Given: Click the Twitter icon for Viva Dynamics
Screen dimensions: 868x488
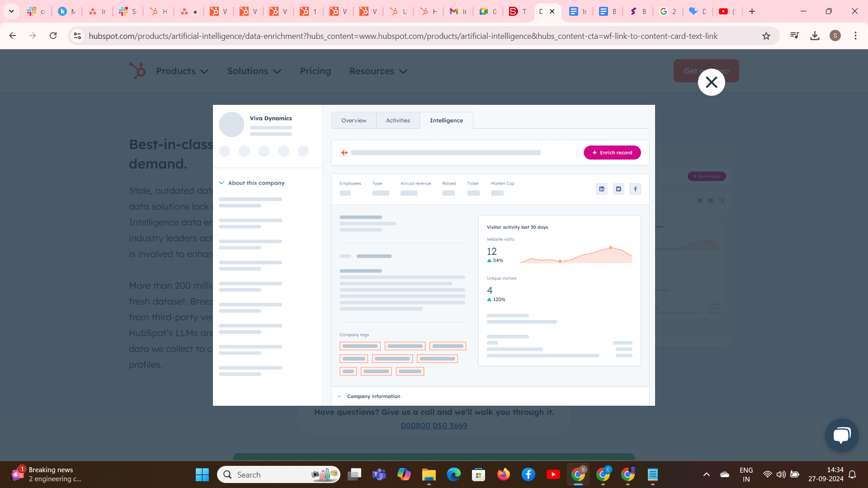Looking at the screenshot, I should tap(619, 188).
